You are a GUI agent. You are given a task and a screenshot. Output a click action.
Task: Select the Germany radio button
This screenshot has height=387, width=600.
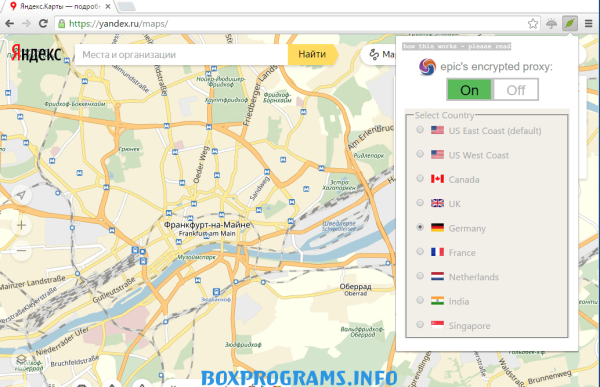click(420, 227)
